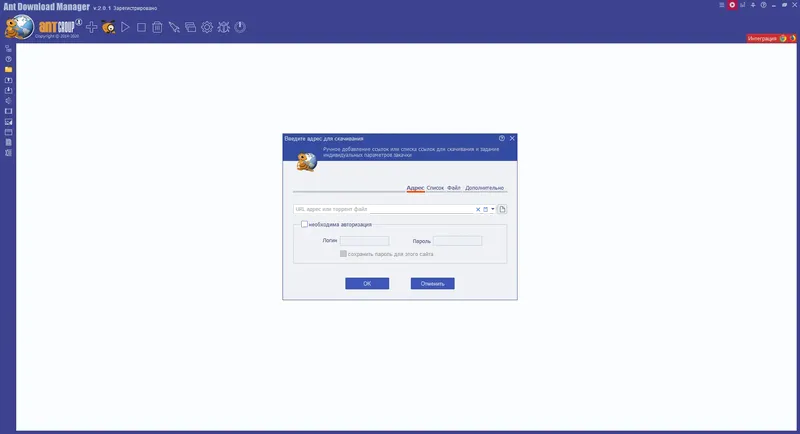Click the bar chart statistics title bar icon
800x434 pixels.
(x=742, y=5)
